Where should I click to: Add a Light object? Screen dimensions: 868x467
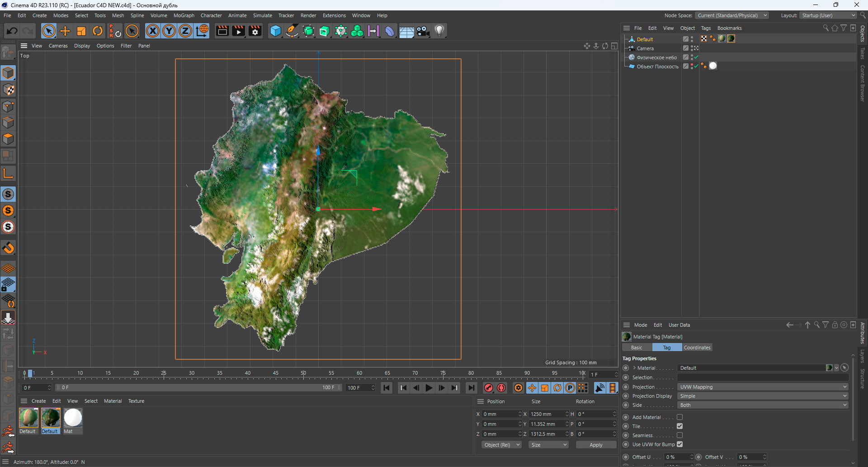pos(439,31)
